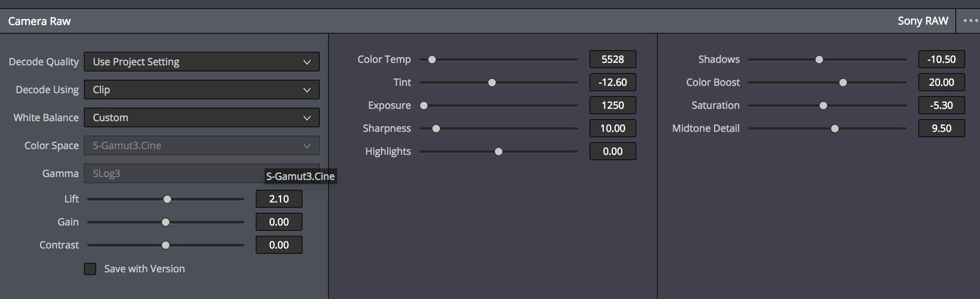Click the Saturation value field

(x=941, y=105)
